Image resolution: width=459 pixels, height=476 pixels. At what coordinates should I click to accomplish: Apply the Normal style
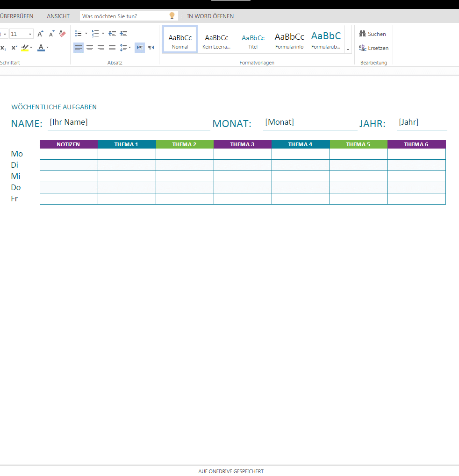(180, 39)
